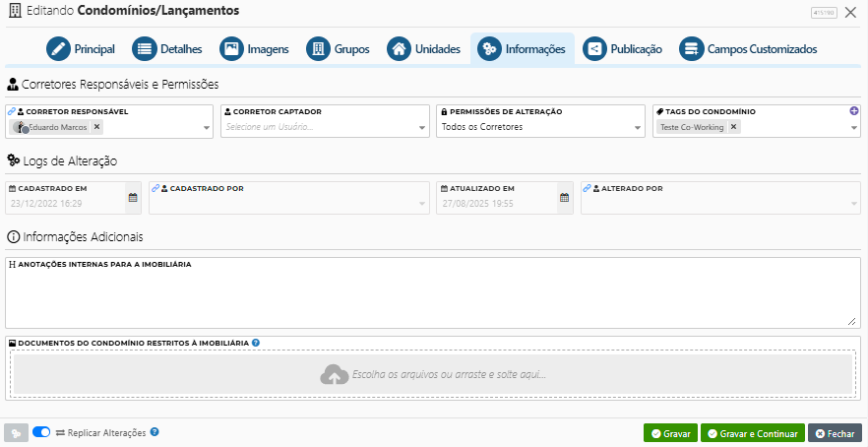The image size is (868, 447).
Task: Switch to the Principal tab
Action: 81,49
